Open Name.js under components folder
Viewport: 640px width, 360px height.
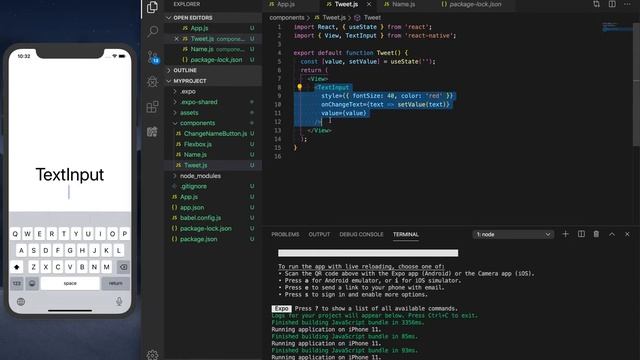[213, 155]
